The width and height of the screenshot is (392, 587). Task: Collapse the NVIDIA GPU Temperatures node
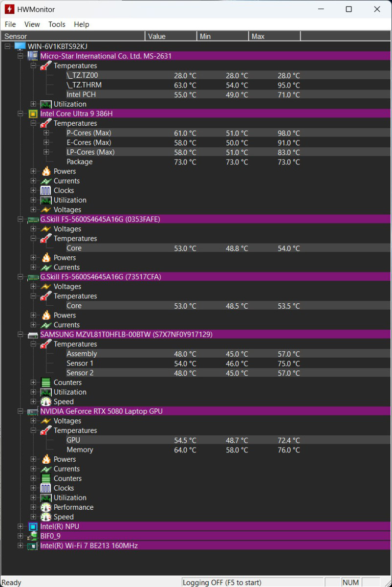click(x=33, y=430)
